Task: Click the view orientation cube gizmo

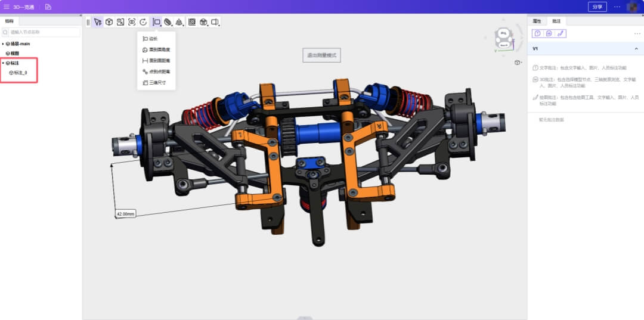Action: click(x=503, y=38)
